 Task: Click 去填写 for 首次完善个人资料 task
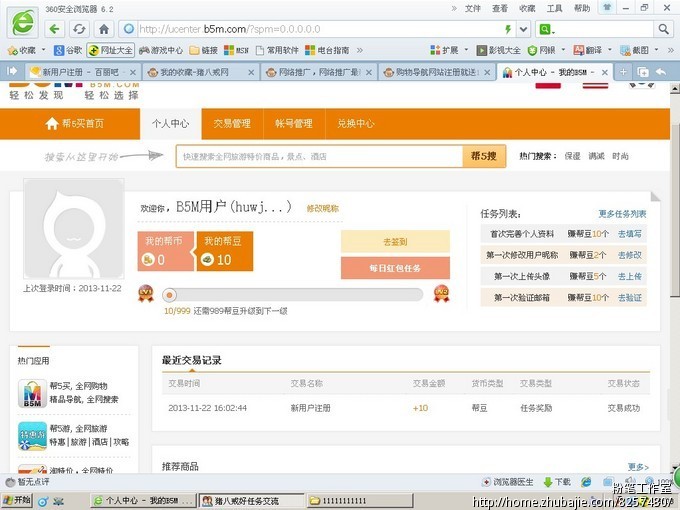coord(630,234)
